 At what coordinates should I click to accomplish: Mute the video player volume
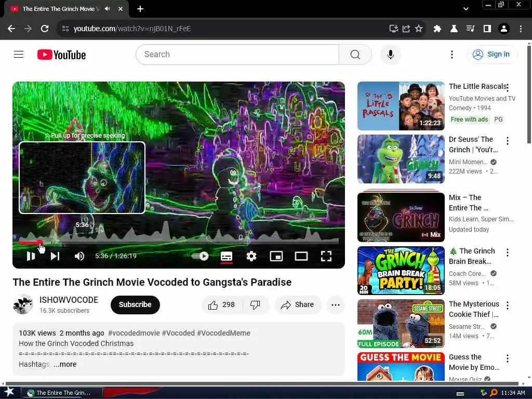(79, 256)
